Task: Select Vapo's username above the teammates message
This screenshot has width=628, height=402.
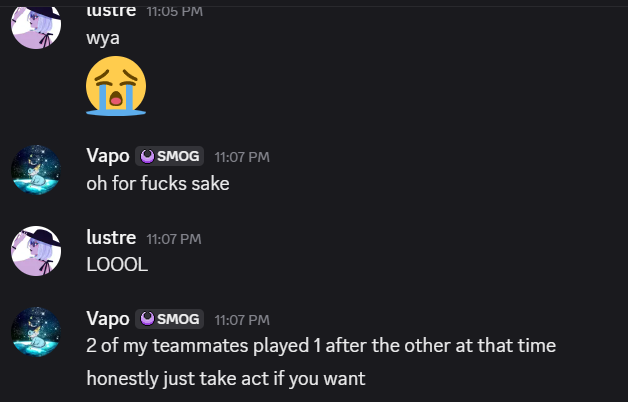Action: pyautogui.click(x=108, y=319)
